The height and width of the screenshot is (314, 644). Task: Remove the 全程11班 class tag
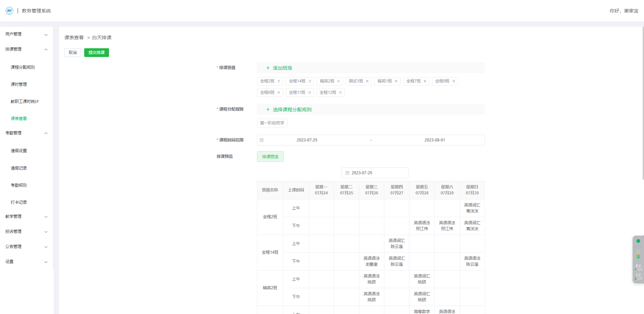tap(310, 92)
